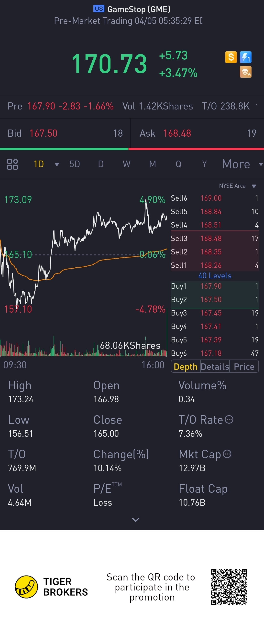Tap the Close 165.00 stat
The width and height of the screenshot is (264, 644).
(x=108, y=426)
